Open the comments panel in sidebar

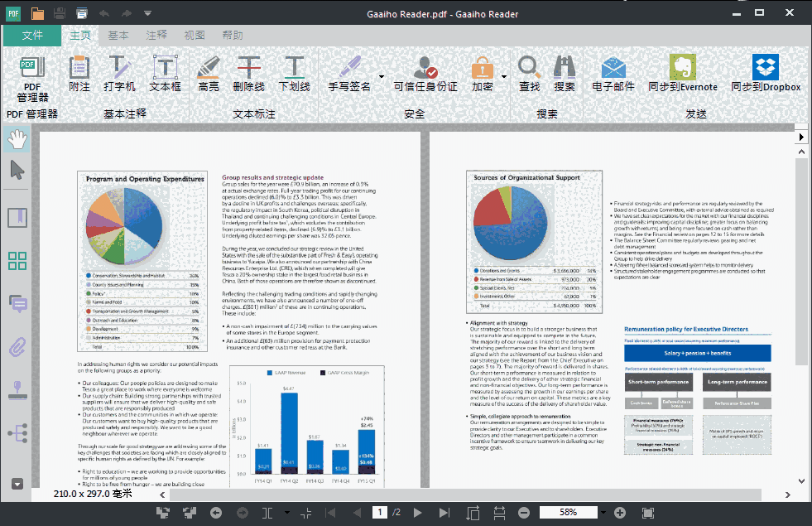coord(18,304)
